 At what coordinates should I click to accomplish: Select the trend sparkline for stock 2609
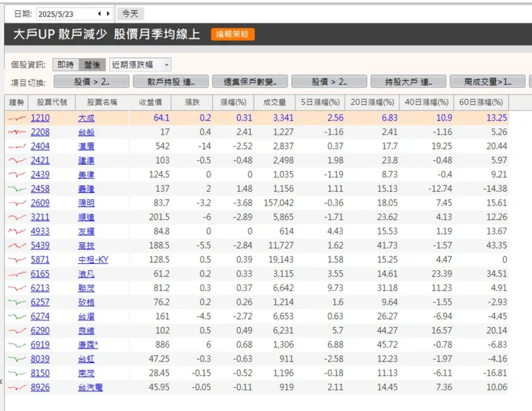click(17, 203)
